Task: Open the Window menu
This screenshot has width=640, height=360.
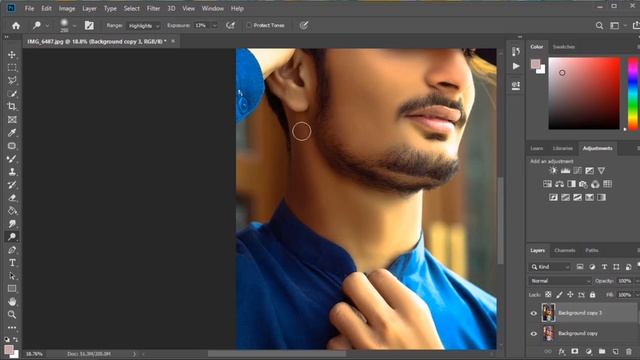Action: point(213,9)
